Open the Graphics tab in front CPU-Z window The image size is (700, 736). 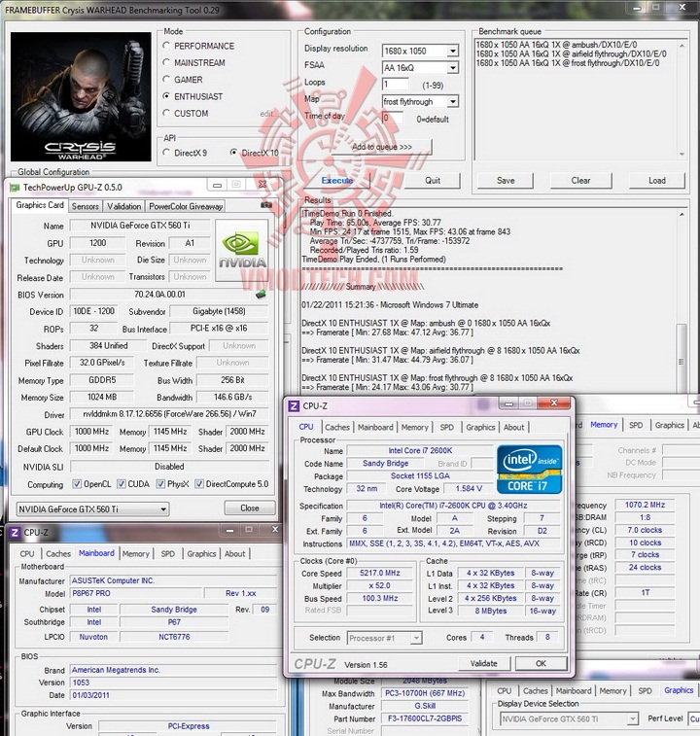click(x=480, y=427)
